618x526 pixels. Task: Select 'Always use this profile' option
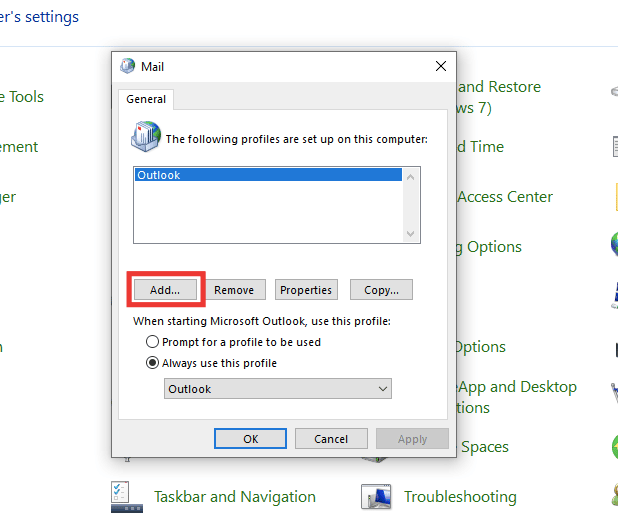[211, 362]
